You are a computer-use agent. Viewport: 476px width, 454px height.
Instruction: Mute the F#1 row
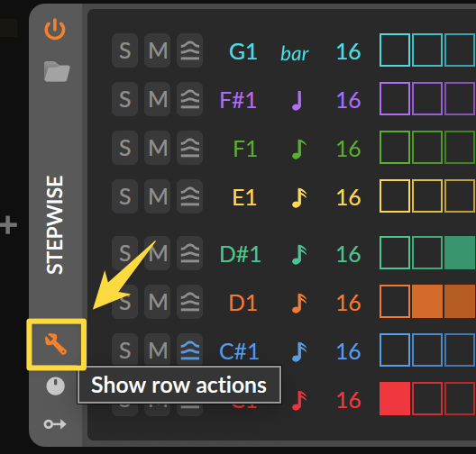(157, 99)
